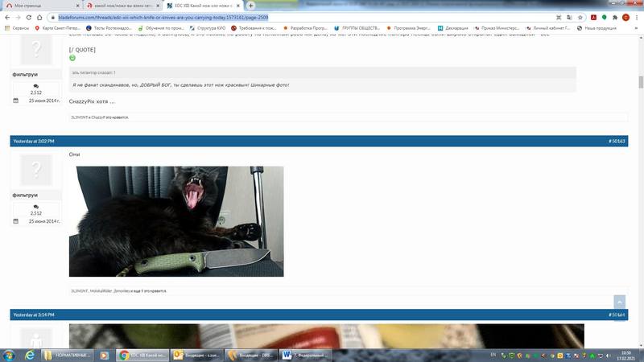Open the 'Приказ Министерс...' bookmark
Image resolution: width=644 pixels, height=362 pixels.
coord(497,28)
